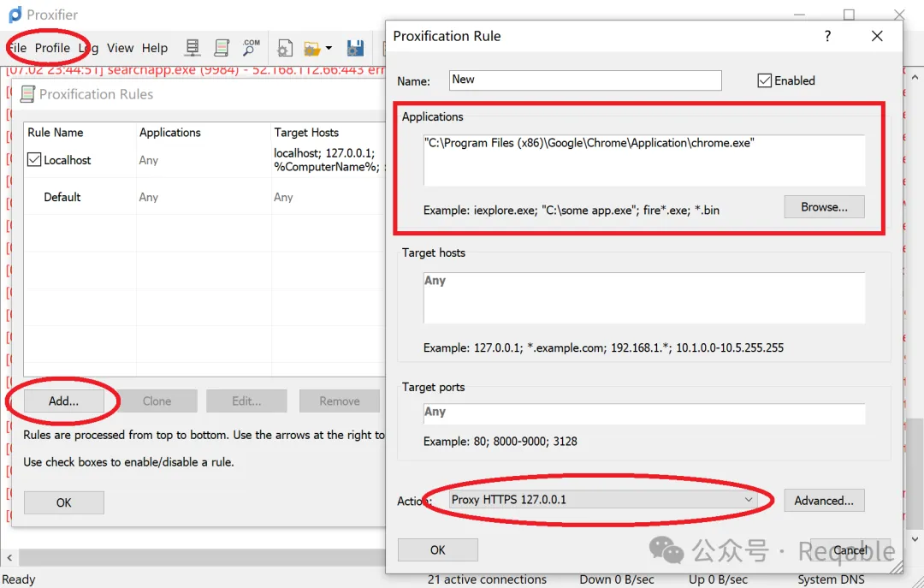Click OK in Proxification Rule dialog
The width and height of the screenshot is (924, 588).
437,549
